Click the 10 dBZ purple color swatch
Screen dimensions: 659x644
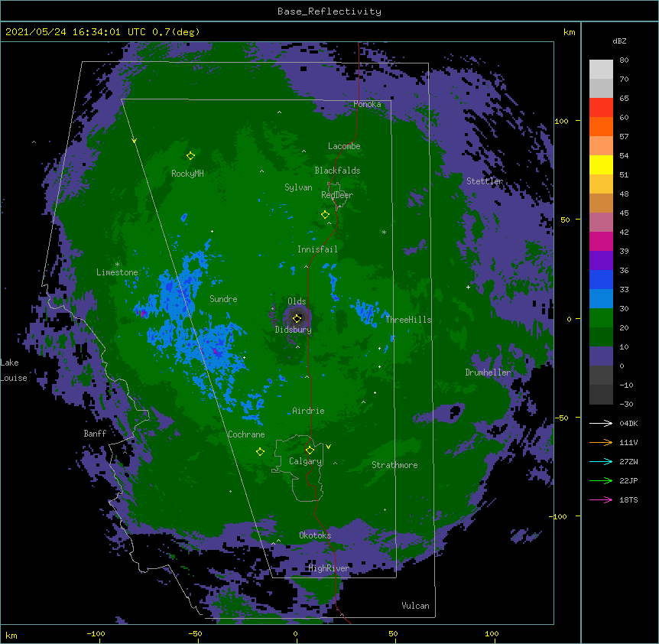(x=601, y=356)
